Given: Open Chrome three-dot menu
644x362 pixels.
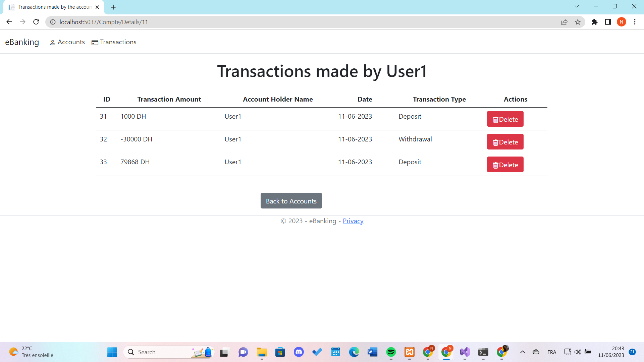Looking at the screenshot, I should (635, 22).
